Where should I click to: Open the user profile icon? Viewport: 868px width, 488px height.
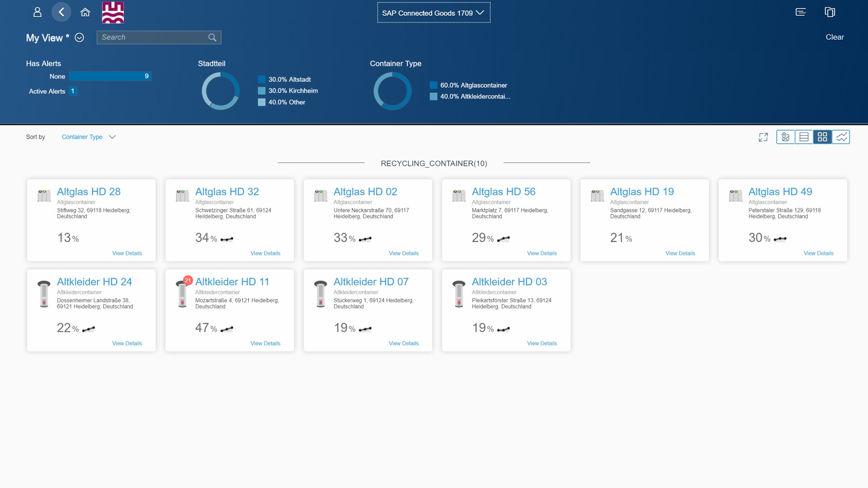38,12
